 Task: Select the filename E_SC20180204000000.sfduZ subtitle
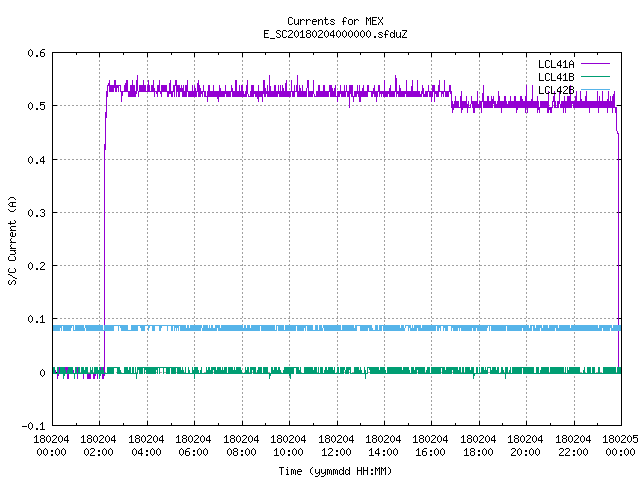335,34
